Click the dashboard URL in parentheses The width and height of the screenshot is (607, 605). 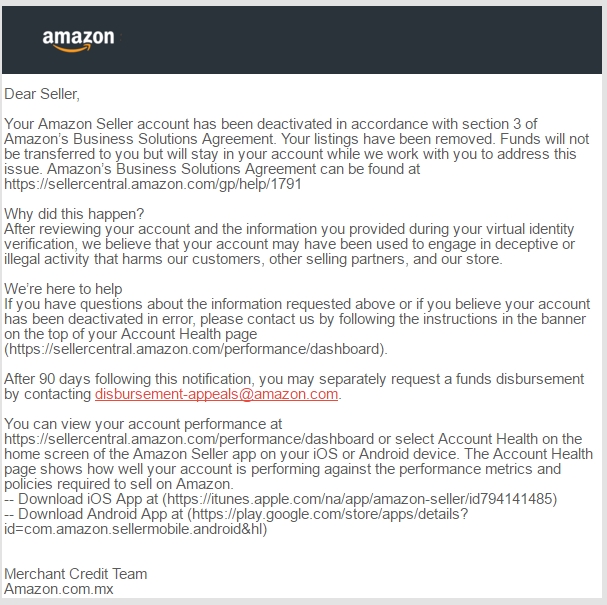pos(196,349)
